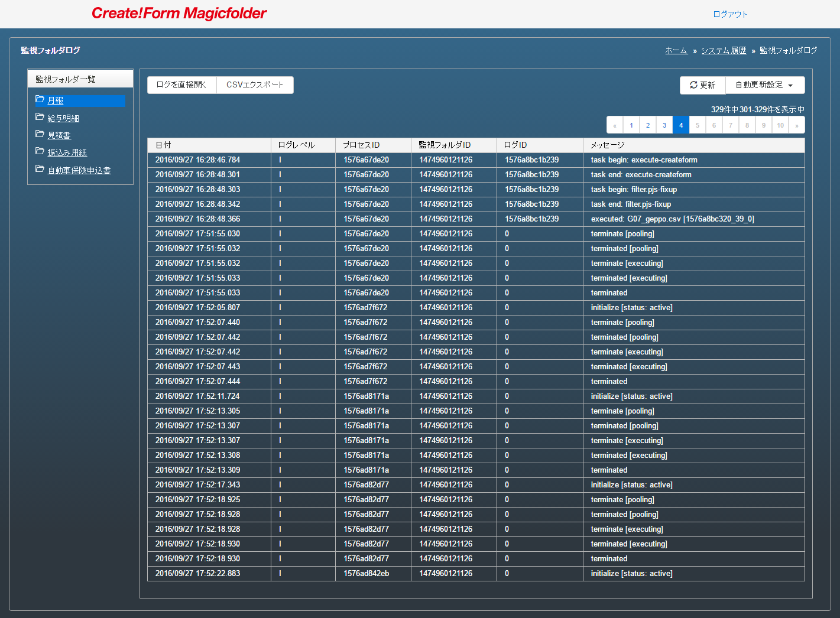Click process ID 1576ad842eb
The width and height of the screenshot is (840, 618).
(x=367, y=573)
